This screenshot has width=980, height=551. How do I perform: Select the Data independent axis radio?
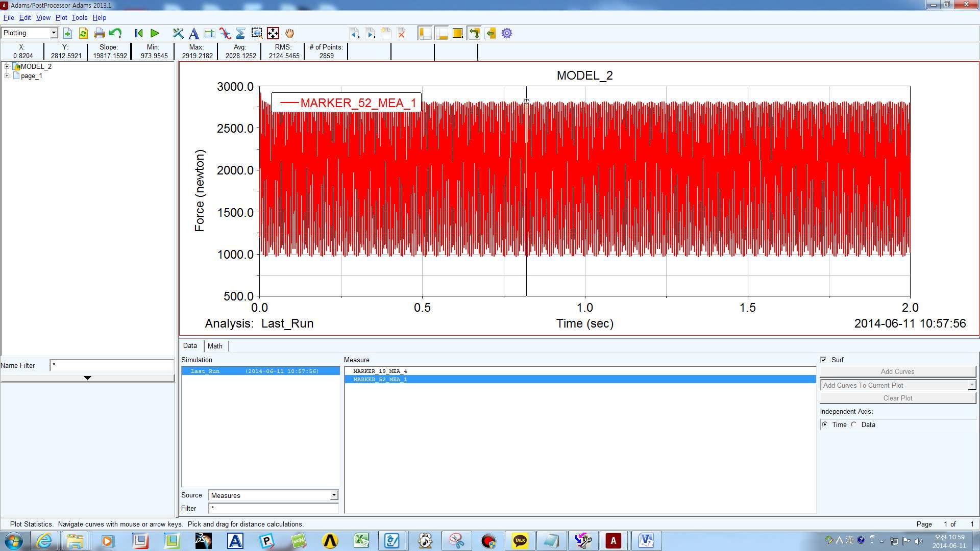(x=854, y=424)
